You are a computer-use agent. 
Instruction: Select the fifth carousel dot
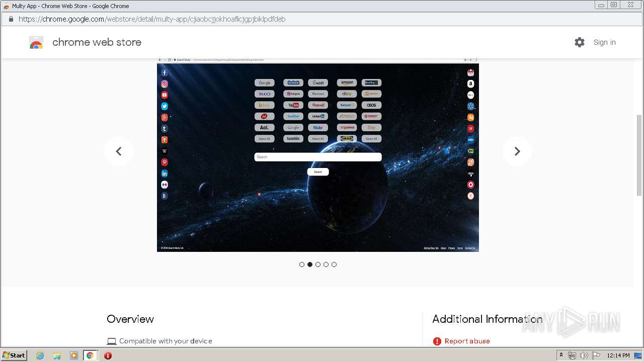coord(334,264)
